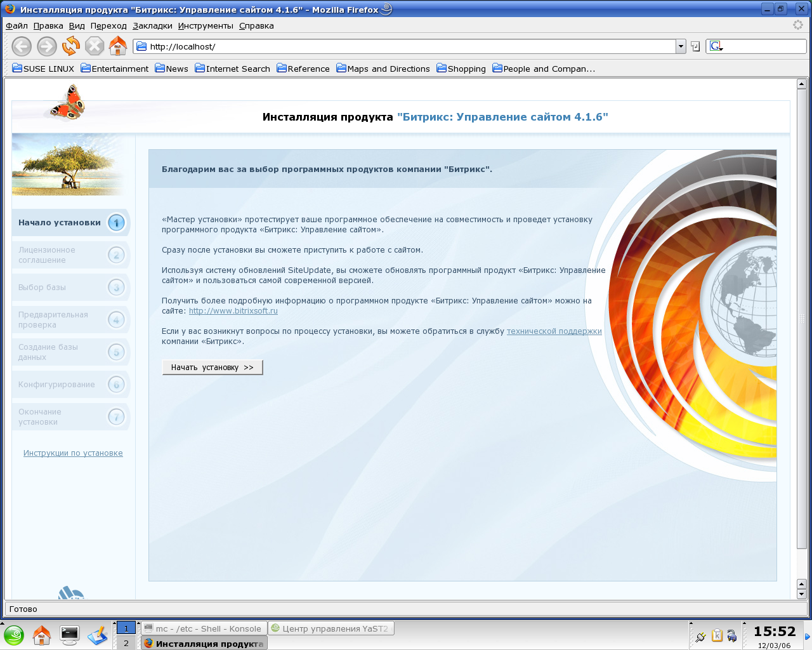The height and width of the screenshot is (650, 812).
Task: Click the Firefox search input field
Action: click(x=765, y=46)
